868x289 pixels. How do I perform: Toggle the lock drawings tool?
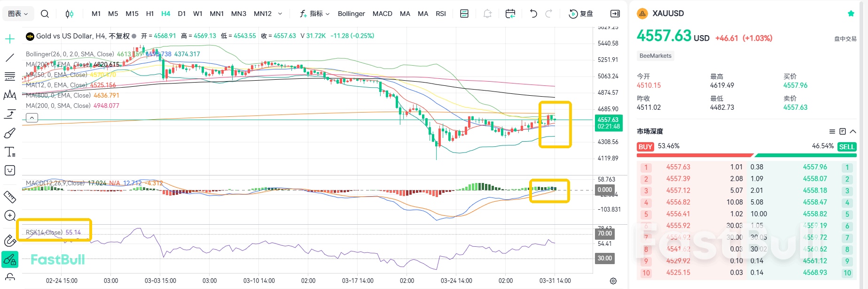pos(9,276)
